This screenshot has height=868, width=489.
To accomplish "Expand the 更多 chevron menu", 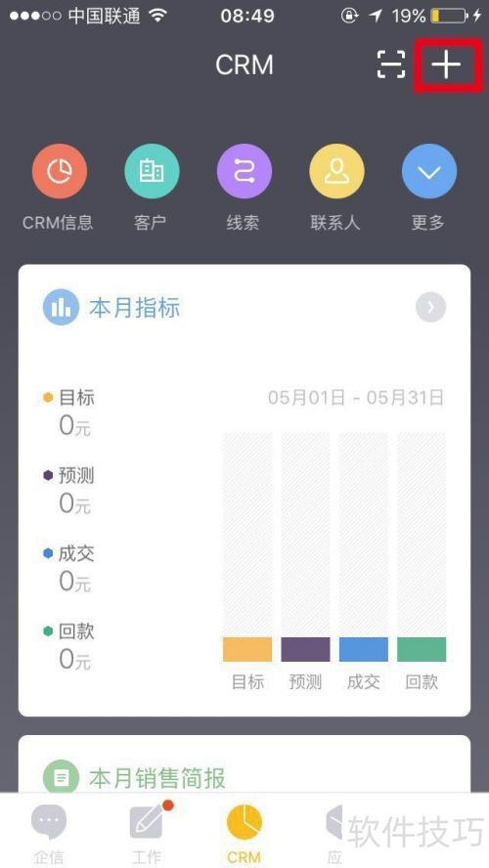I will pos(429,172).
